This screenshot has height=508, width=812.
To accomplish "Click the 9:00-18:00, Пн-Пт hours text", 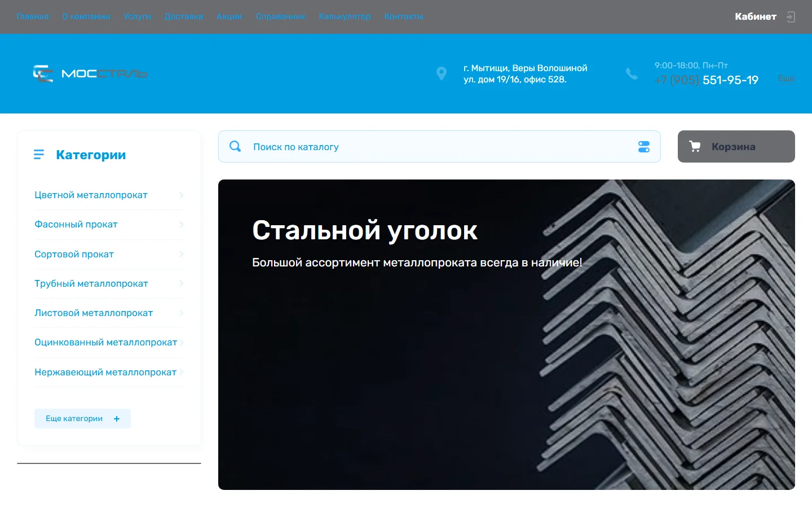I will 691,65.
